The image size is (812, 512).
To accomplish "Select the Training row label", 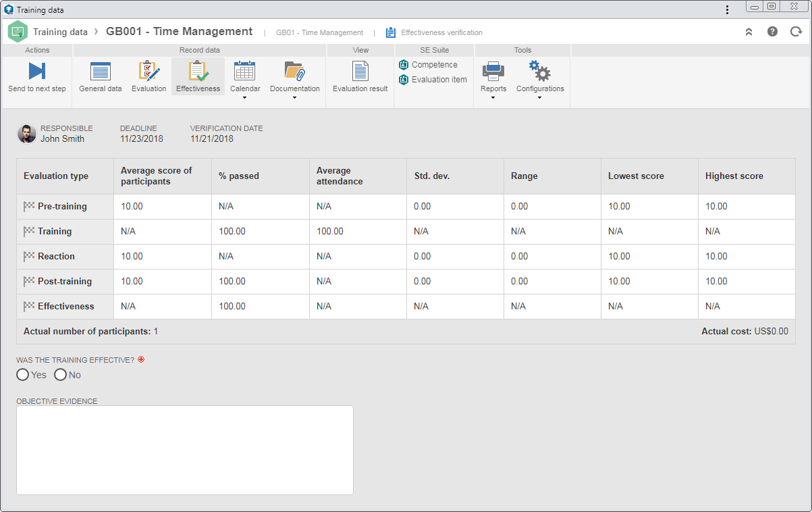I will pos(55,231).
